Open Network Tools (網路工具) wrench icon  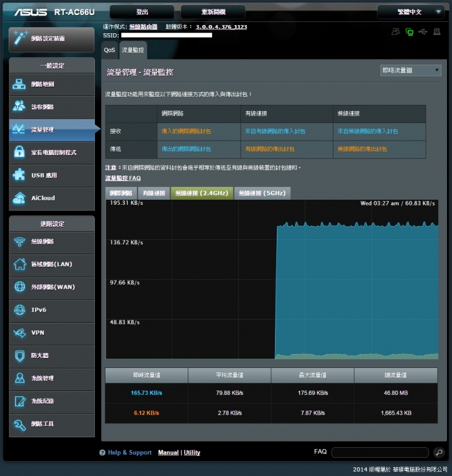(51, 424)
